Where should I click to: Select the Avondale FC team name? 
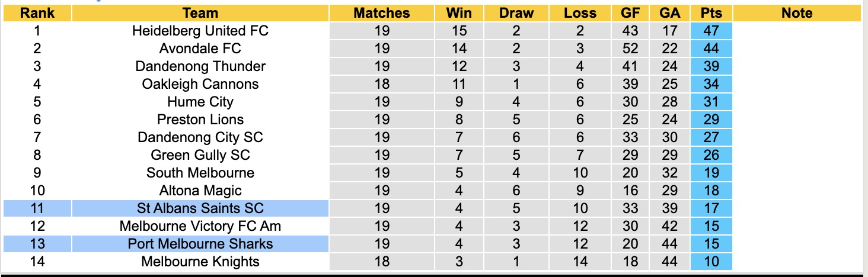(200, 49)
